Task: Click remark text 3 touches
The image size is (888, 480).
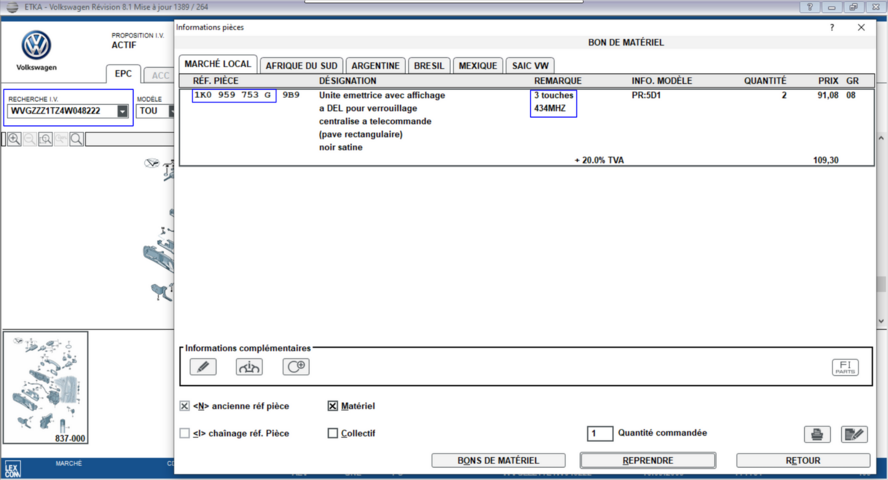Action: click(554, 95)
